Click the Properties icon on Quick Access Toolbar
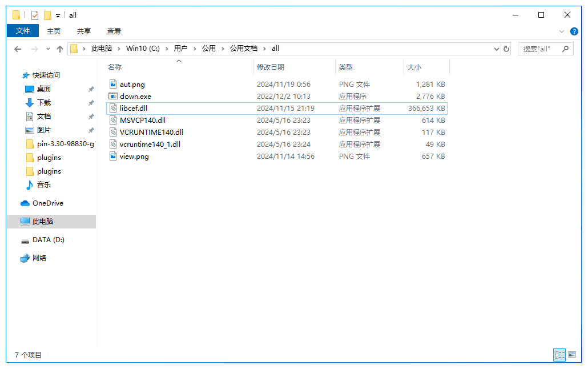The image size is (588, 369). tap(34, 15)
